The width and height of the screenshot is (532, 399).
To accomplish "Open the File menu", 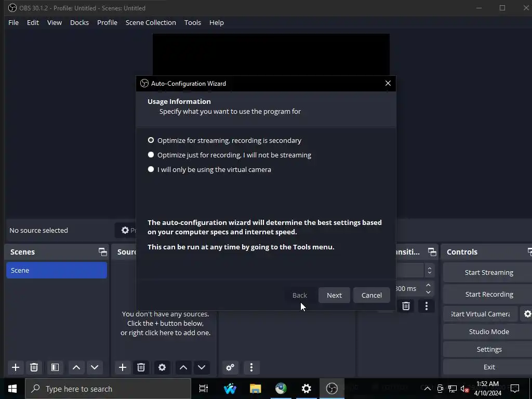I will coord(14,22).
